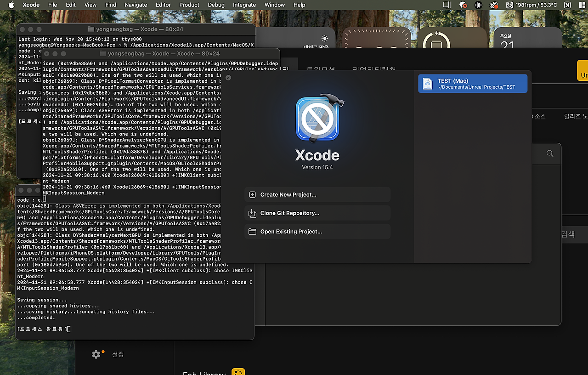Open the Apple menu

[11, 5]
